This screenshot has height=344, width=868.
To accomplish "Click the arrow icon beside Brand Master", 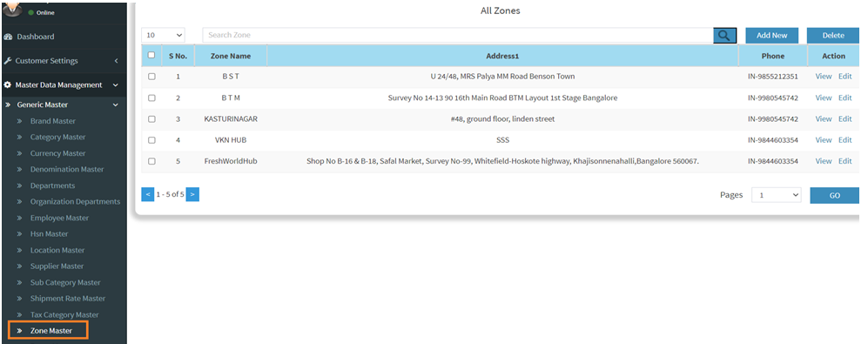I will coord(19,121).
